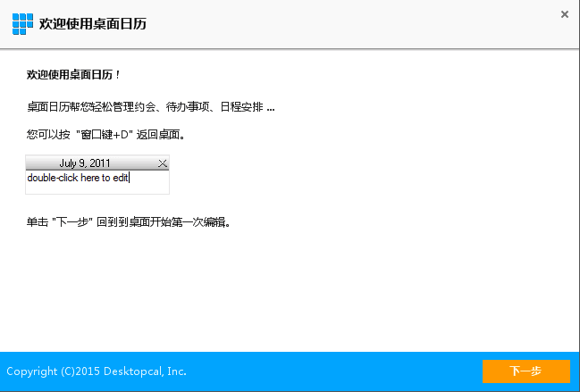The height and width of the screenshot is (392, 580).
Task: Click the Copyright (C)2015 footer text
Action: click(54, 371)
